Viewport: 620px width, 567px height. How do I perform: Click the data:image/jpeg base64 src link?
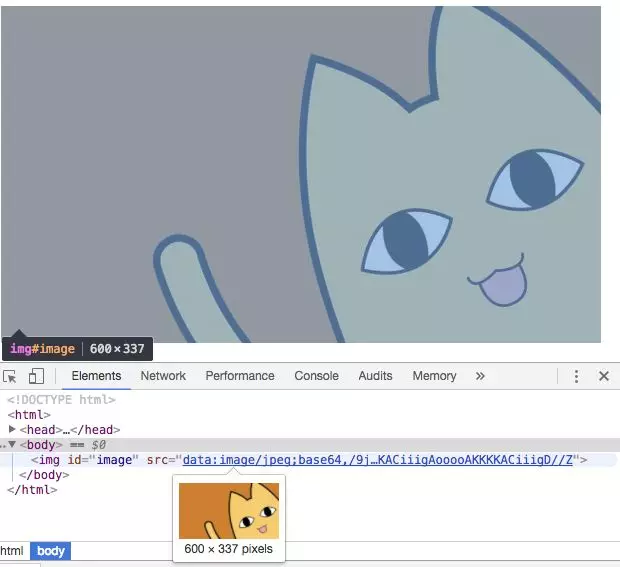pyautogui.click(x=377, y=460)
